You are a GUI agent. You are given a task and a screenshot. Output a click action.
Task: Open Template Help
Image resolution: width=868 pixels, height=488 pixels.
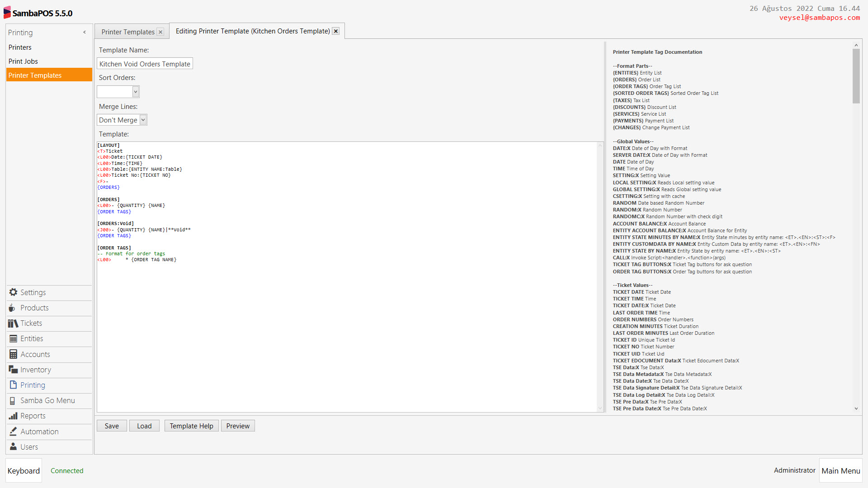192,426
